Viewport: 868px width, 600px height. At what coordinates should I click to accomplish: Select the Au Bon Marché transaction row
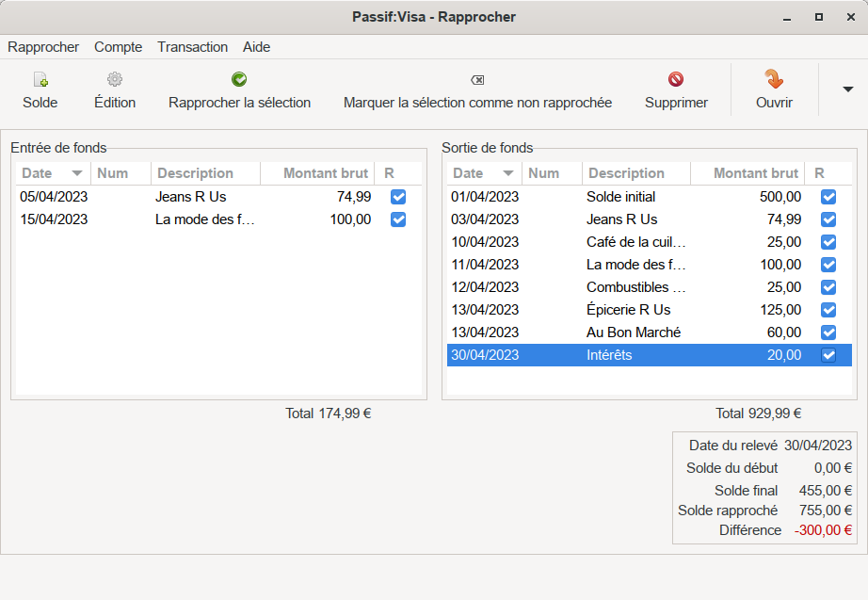point(633,332)
